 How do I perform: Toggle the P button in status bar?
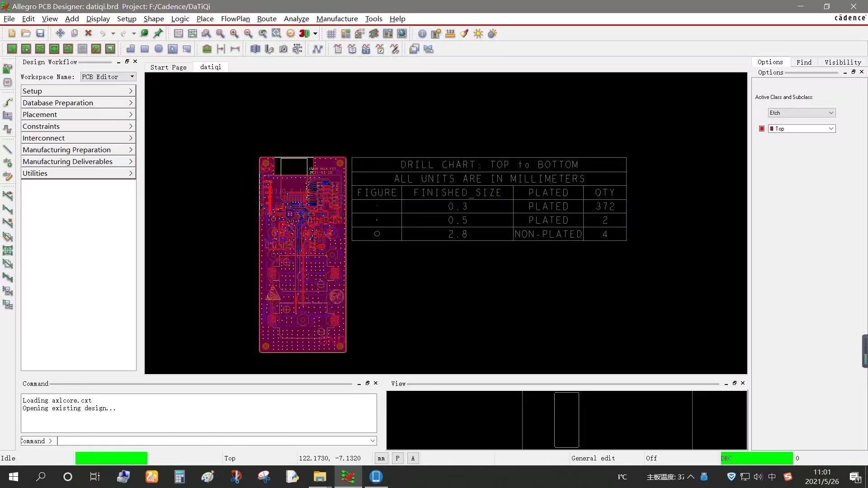(x=397, y=458)
